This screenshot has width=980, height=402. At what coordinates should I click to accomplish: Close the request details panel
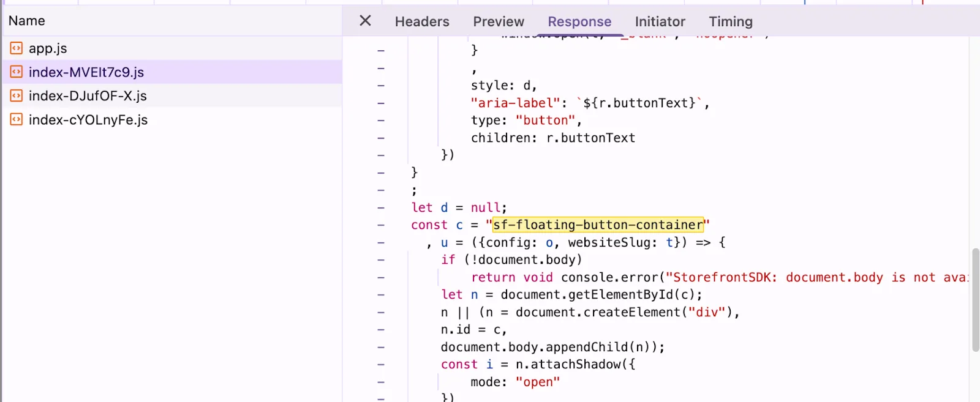click(365, 21)
